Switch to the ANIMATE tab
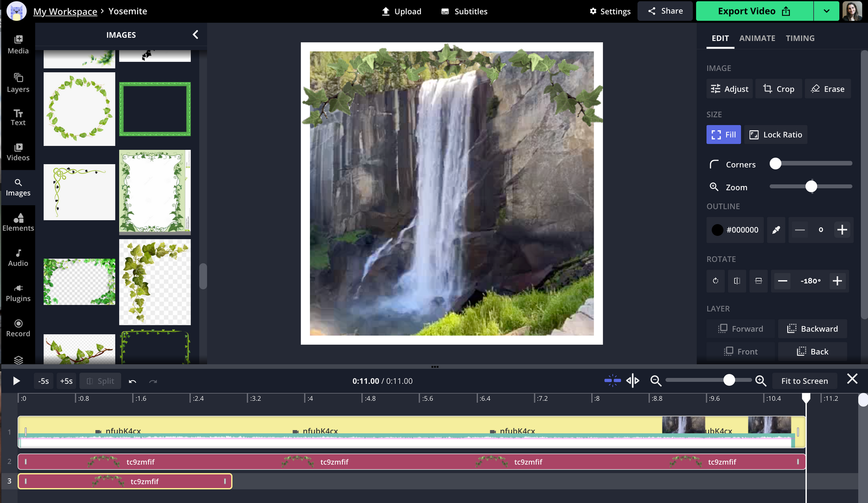The image size is (868, 503). click(757, 38)
